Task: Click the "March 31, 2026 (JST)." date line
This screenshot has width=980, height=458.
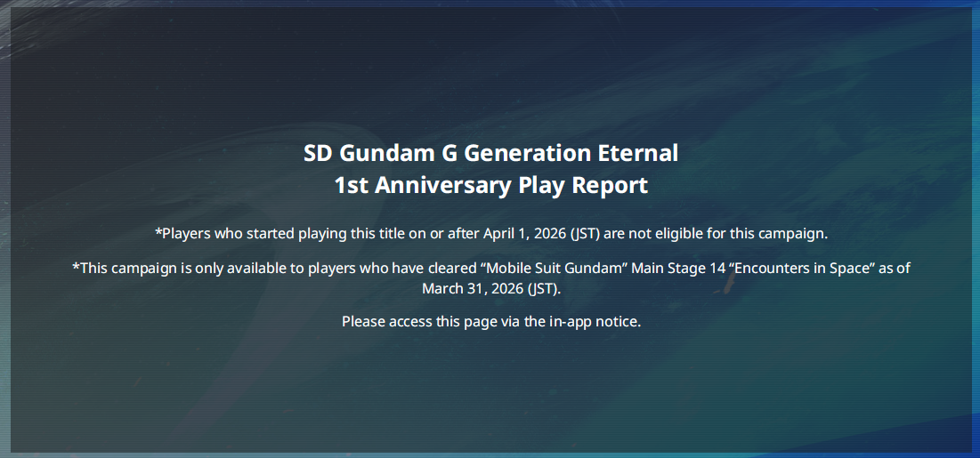Action: pos(491,289)
